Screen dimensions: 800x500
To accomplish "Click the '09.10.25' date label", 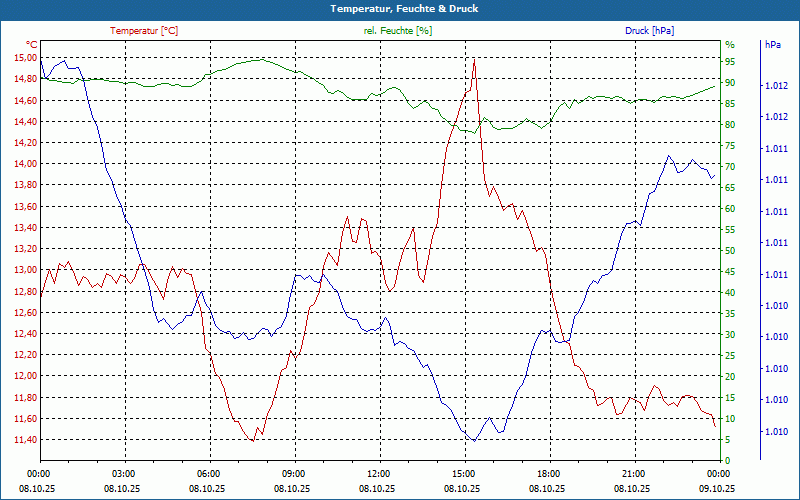I will click(x=717, y=488).
